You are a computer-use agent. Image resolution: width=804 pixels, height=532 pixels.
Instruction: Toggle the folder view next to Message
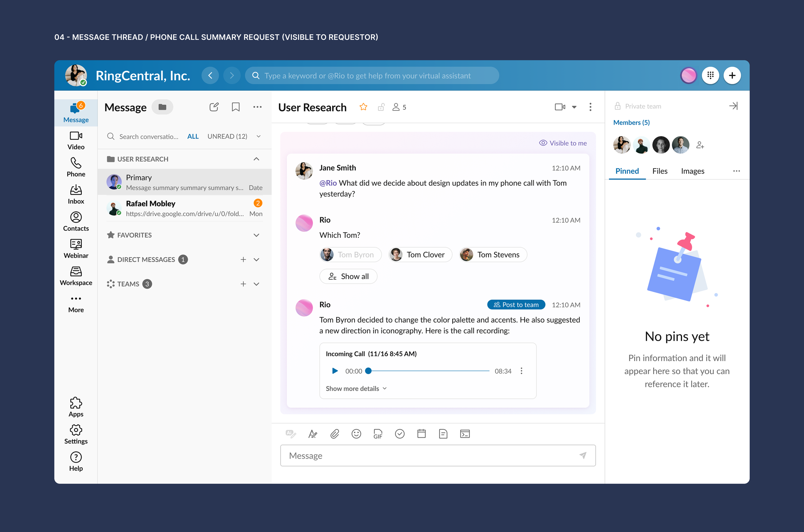click(162, 107)
